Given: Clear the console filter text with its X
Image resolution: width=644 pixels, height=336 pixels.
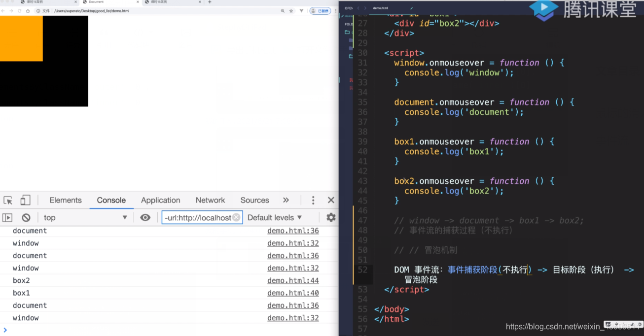Looking at the screenshot, I should point(236,217).
